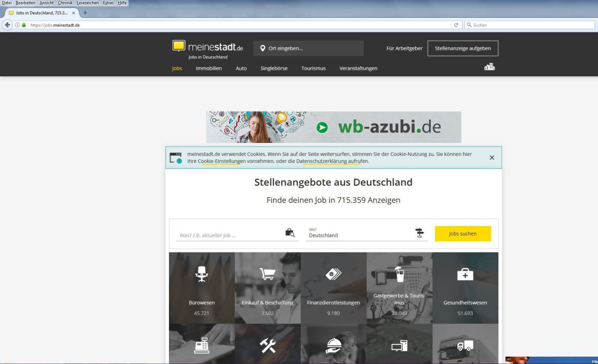Open the Hilfe menu

click(122, 3)
